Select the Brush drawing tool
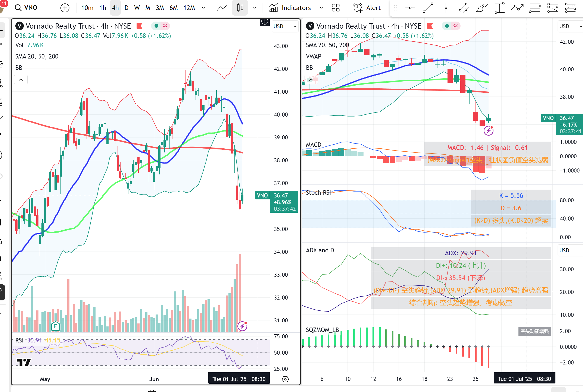583x392 pixels. pos(482,8)
